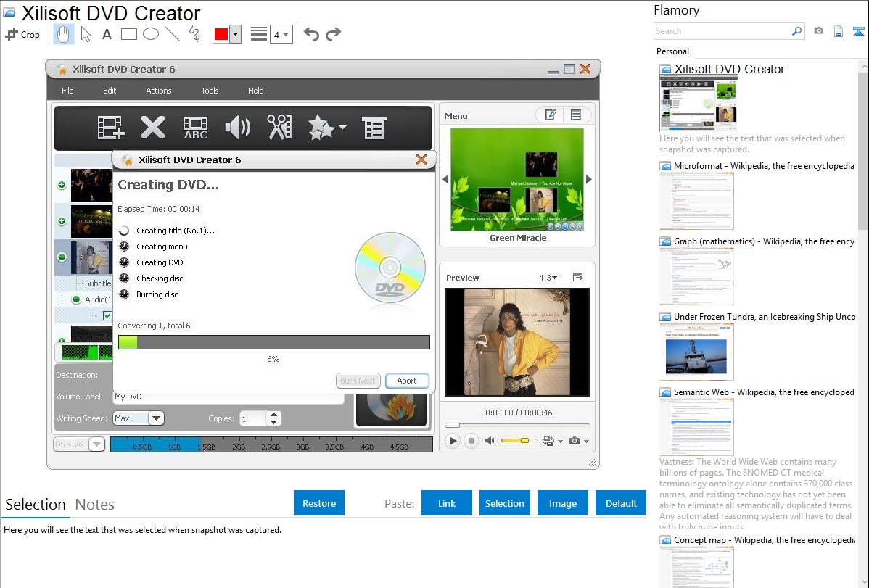Click the Green Miracle menu thumbnail
Image resolution: width=869 pixels, height=588 pixels.
tap(517, 179)
